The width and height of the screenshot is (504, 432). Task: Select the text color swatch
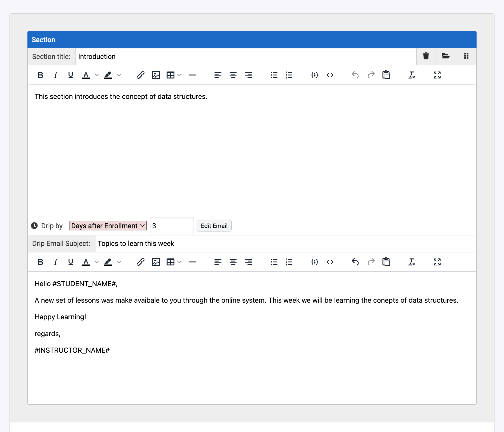tap(86, 75)
